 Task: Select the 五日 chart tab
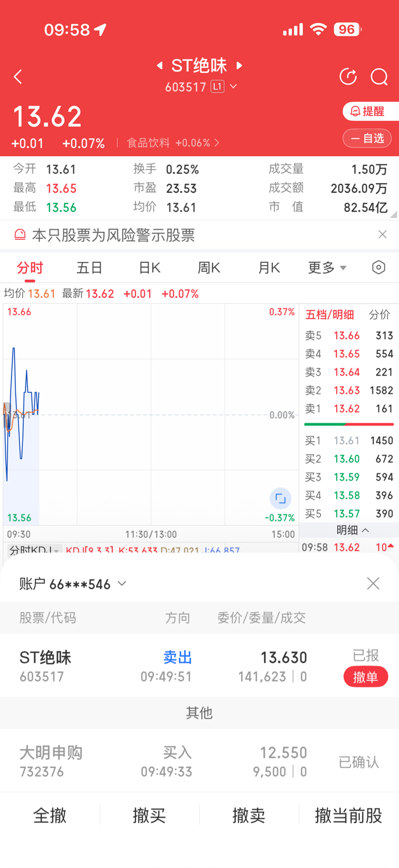89,267
